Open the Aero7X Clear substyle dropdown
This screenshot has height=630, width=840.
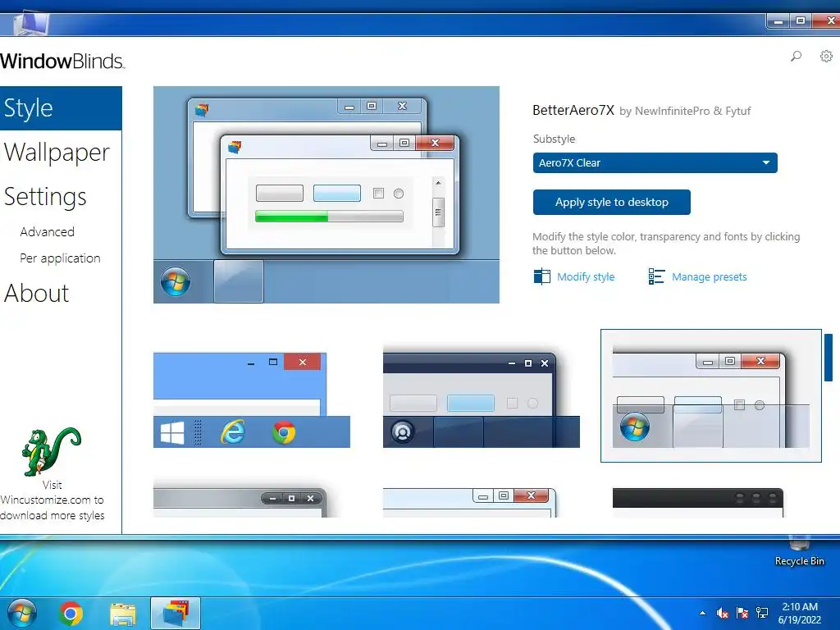coord(655,163)
